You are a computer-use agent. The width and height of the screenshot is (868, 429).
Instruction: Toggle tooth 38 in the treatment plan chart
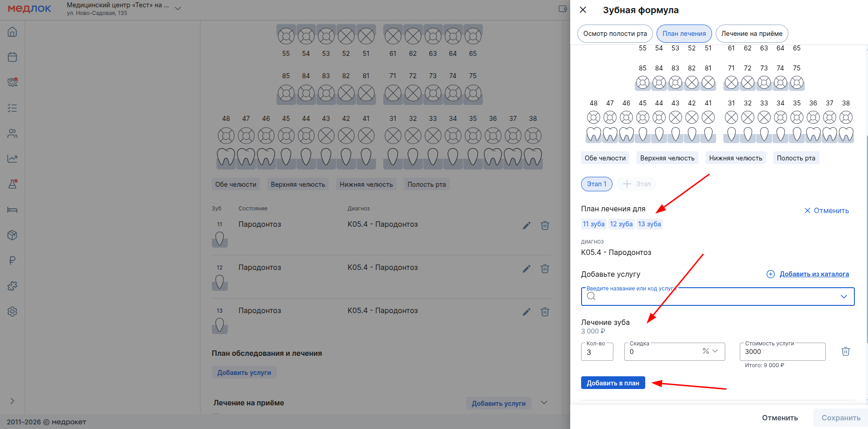pos(846,118)
